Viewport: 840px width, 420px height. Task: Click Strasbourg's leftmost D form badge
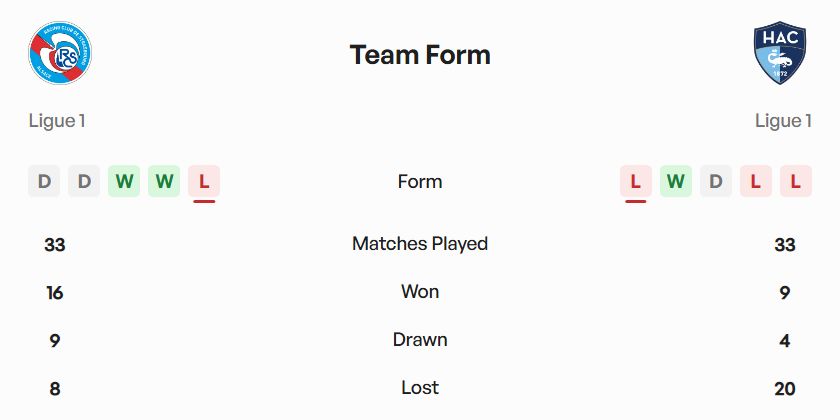[x=44, y=182]
